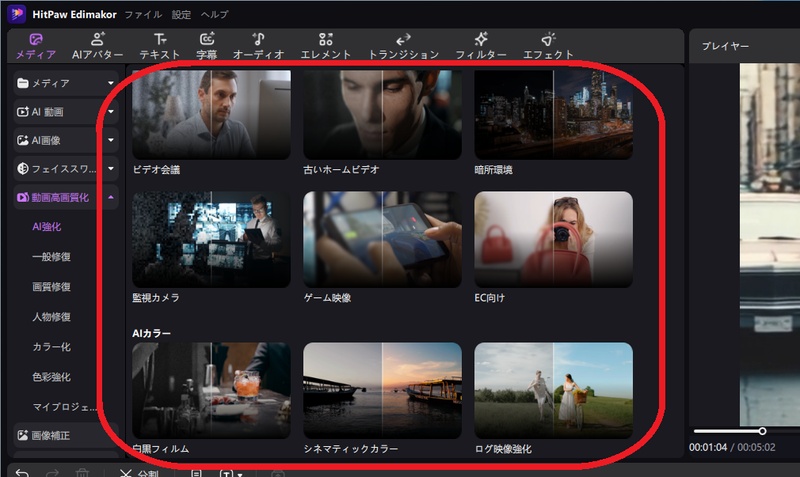
Task: Choose the ゲーム映像 thumbnail
Action: click(382, 239)
